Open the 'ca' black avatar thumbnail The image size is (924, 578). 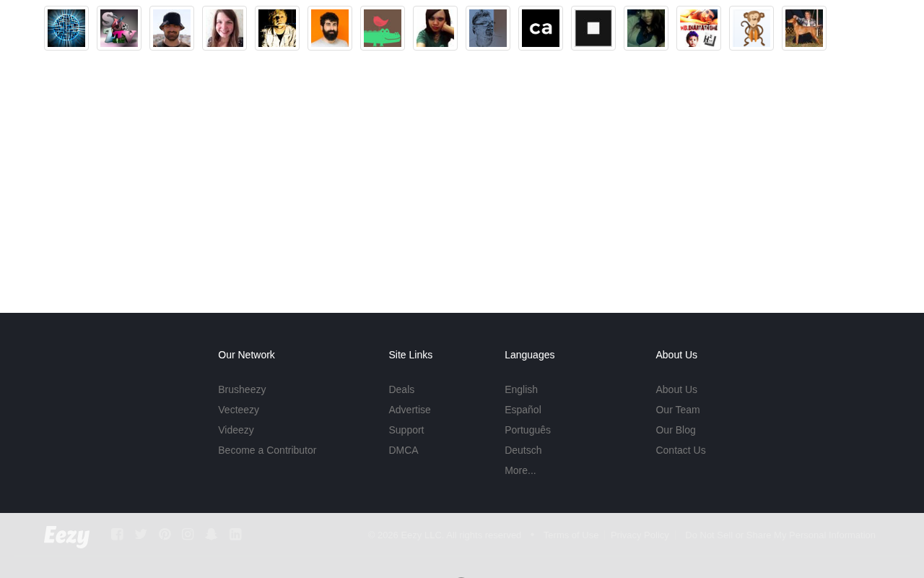541,28
